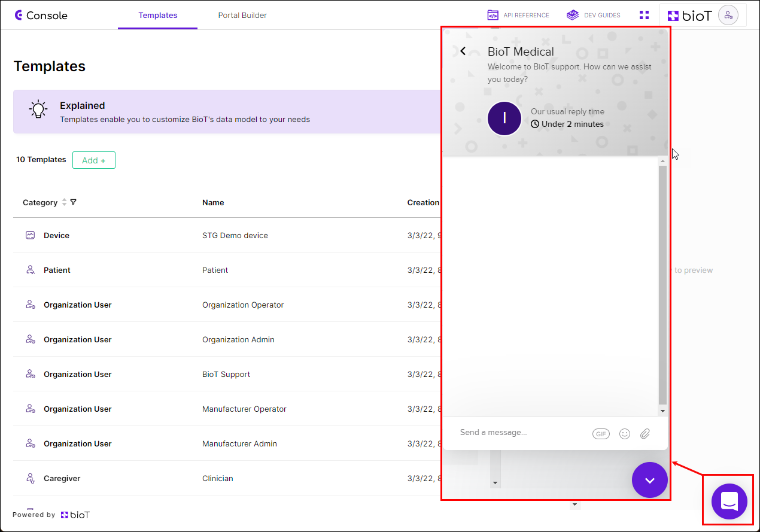The image size is (760, 532).
Task: Click the Category filter funnel icon
Action: pyautogui.click(x=73, y=202)
